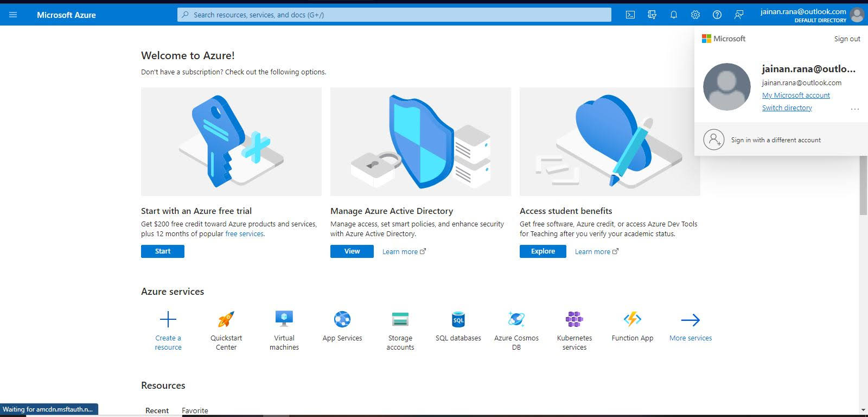Image resolution: width=868 pixels, height=417 pixels.
Task: Open the Help question mark icon
Action: [x=717, y=15]
